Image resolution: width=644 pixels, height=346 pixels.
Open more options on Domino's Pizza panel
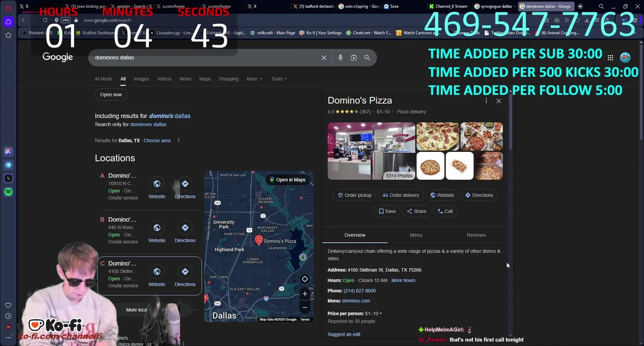[x=486, y=101]
